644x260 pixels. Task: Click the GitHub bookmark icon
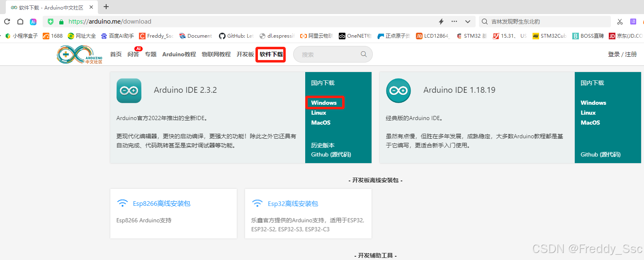pyautogui.click(x=222, y=36)
